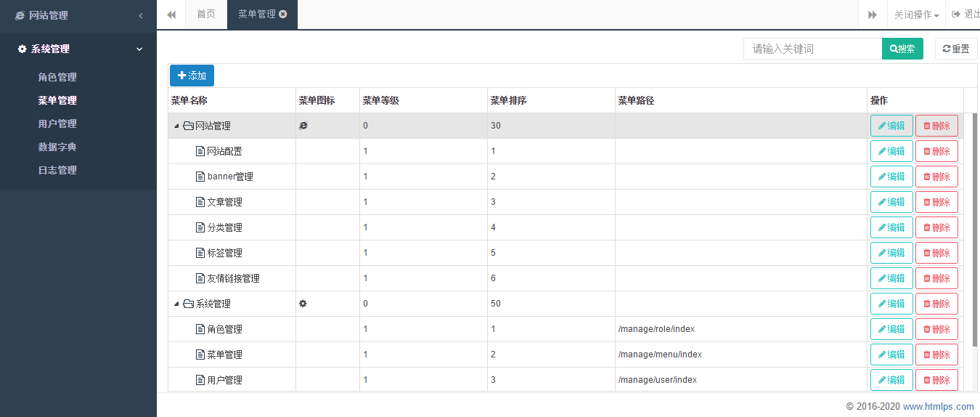Screen dimensions: 980x417
Task: Collapse the 系统管理 sidebar group chevron
Action: [x=139, y=49]
